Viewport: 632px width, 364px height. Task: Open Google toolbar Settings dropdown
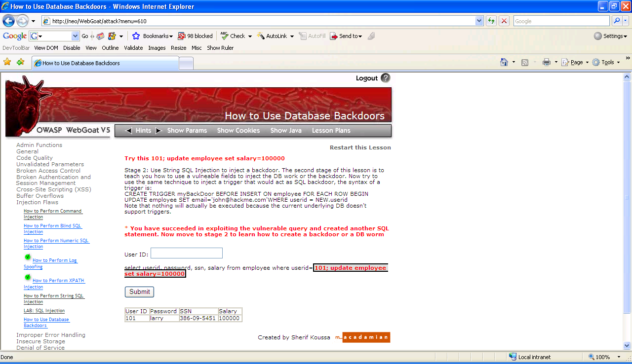(610, 36)
